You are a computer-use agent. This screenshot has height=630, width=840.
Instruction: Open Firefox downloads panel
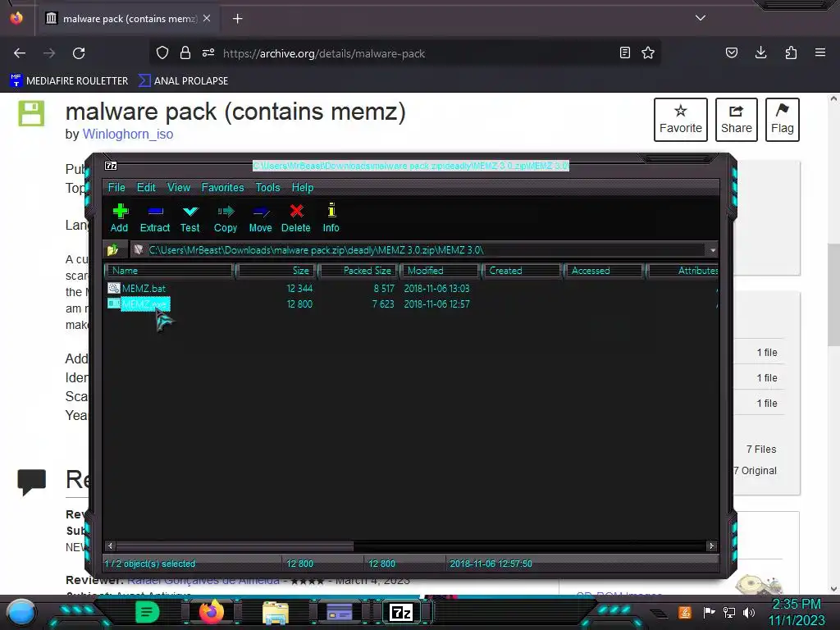(760, 52)
